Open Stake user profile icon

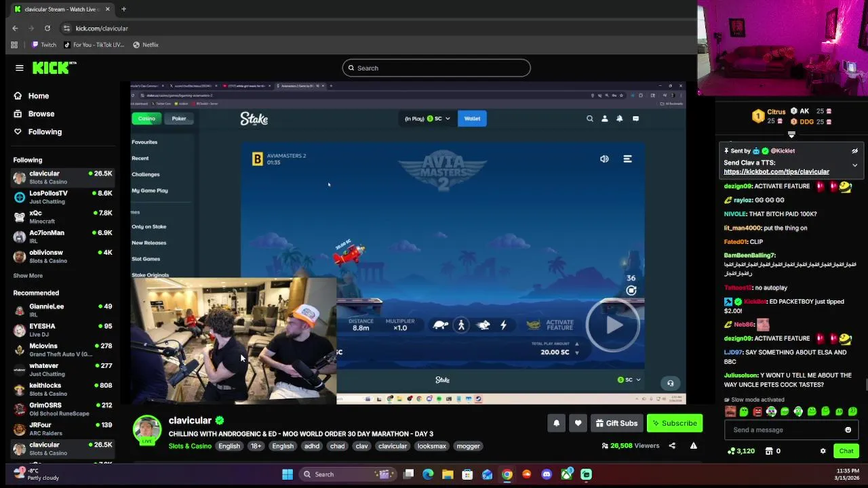coord(605,119)
